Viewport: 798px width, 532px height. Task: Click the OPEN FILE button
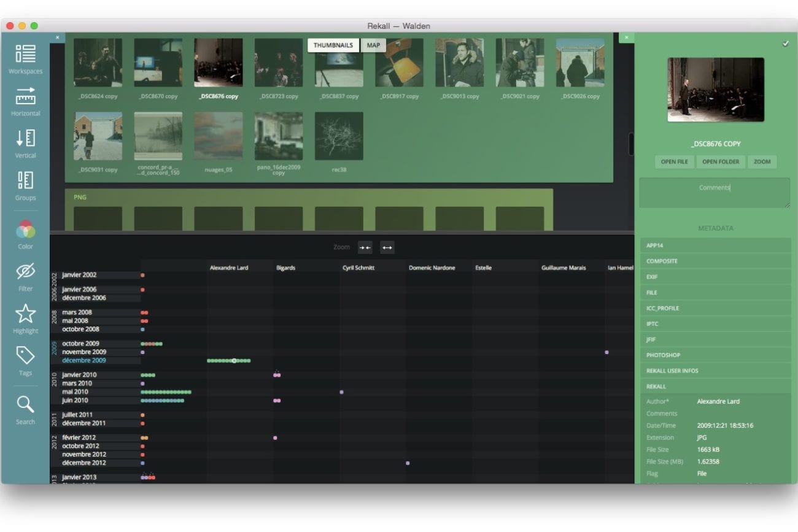[674, 162]
